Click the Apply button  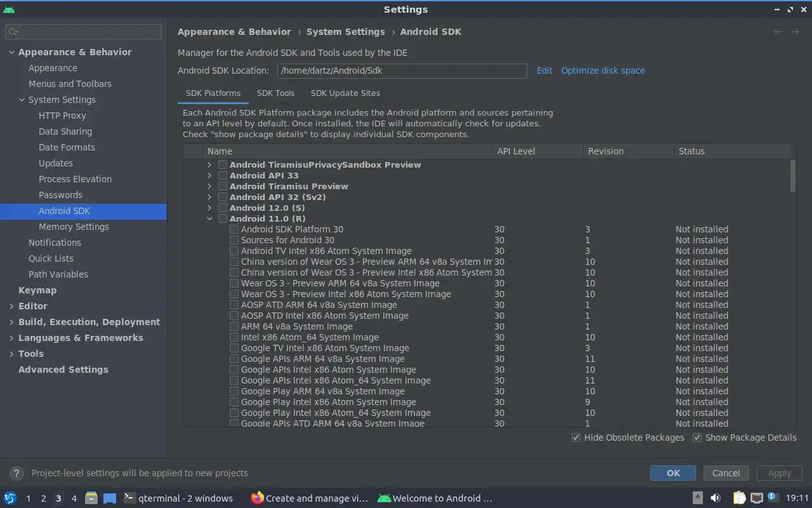(x=780, y=473)
